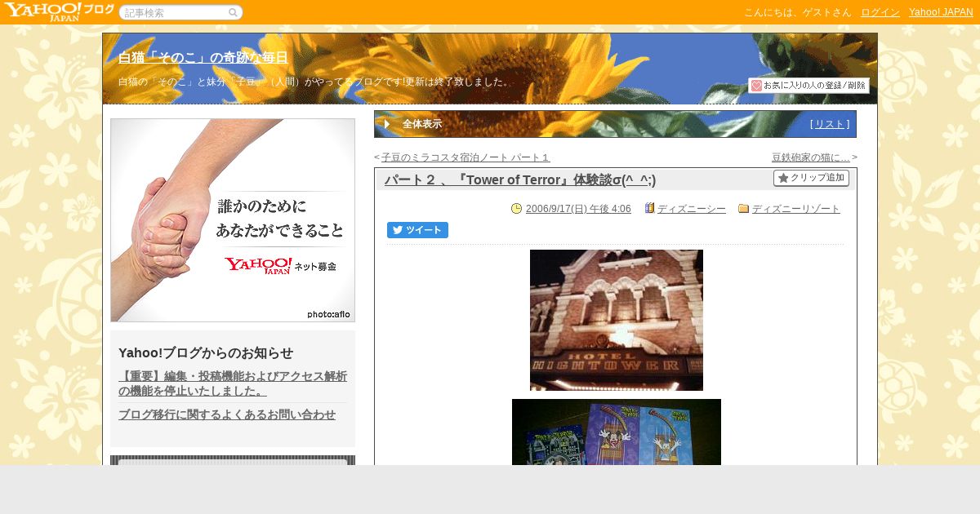Image resolution: width=980 pixels, height=514 pixels.
Task: Click the クリップ追加 button
Action: 811,178
